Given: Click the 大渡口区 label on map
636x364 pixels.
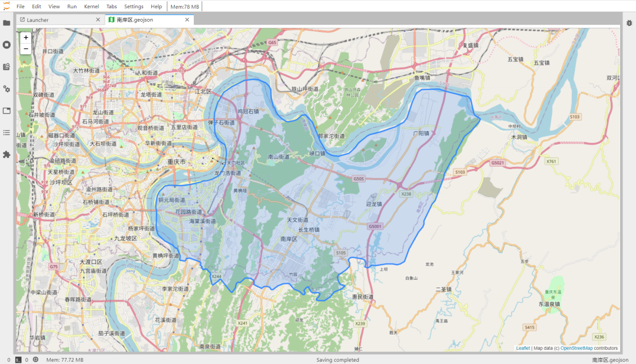Looking at the screenshot, I should (91, 262).
